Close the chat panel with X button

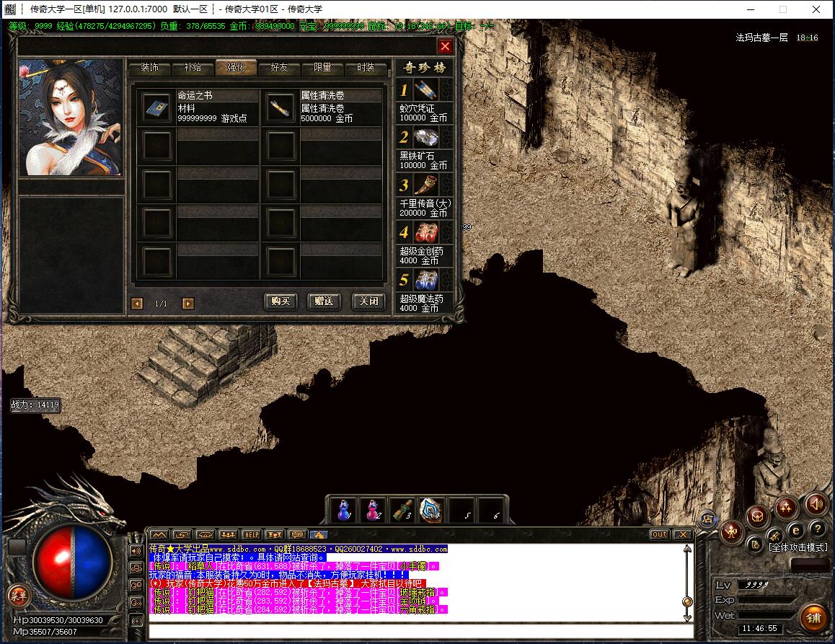tap(683, 534)
